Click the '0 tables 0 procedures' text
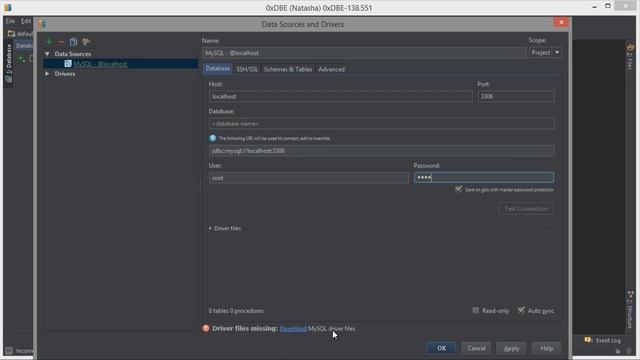This screenshot has width=640, height=360. point(236,311)
